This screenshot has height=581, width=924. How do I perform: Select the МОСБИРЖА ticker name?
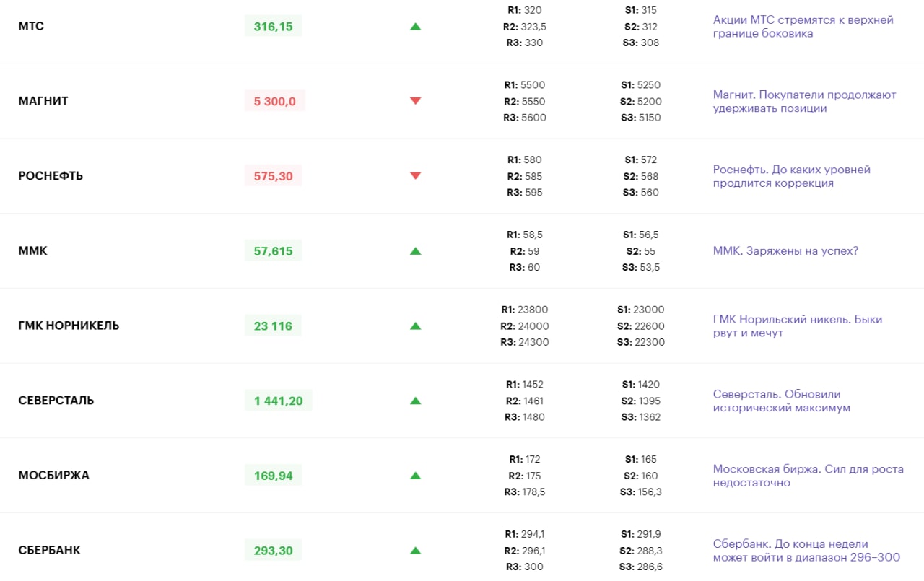coord(54,476)
